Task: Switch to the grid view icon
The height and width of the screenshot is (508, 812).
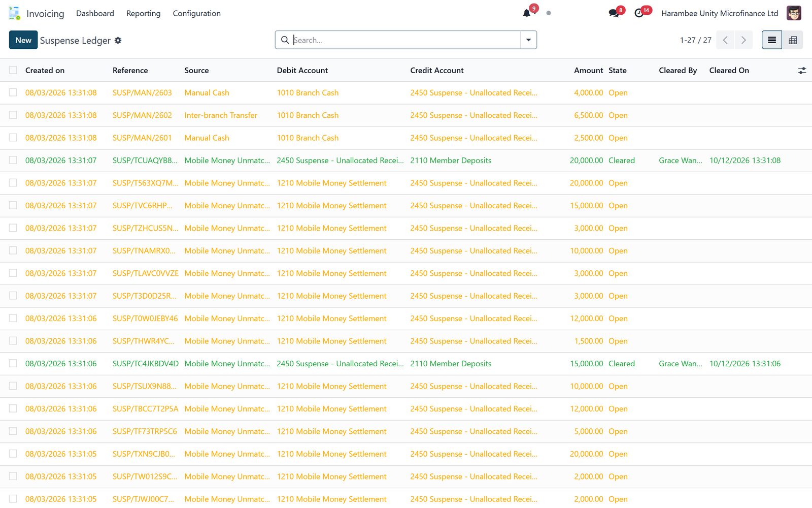Action: coord(793,40)
